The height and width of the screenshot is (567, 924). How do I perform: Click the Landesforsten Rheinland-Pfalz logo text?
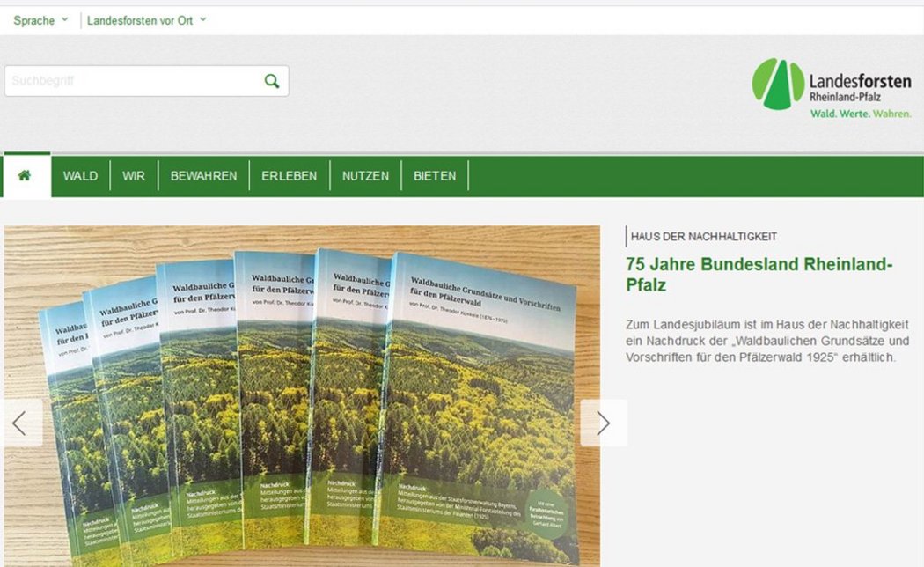[x=859, y=86]
